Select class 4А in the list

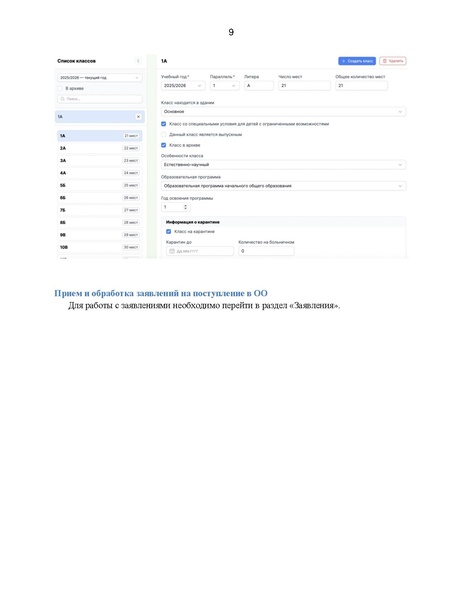point(100,173)
